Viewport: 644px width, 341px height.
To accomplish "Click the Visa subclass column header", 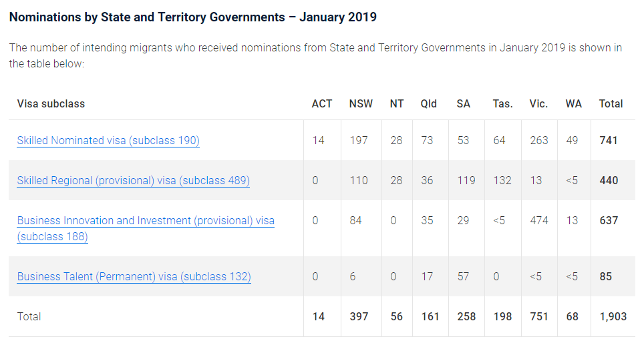I will (51, 104).
